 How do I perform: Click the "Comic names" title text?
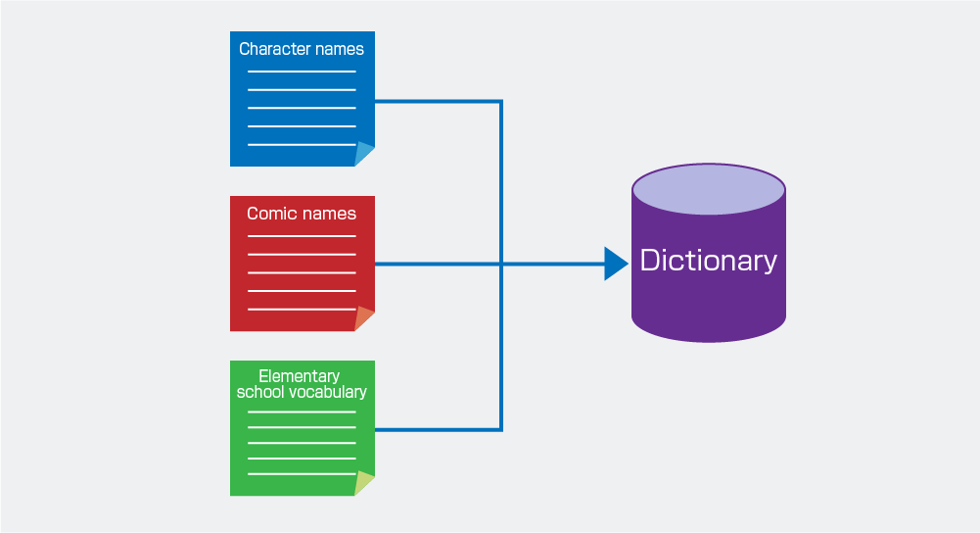point(302,214)
